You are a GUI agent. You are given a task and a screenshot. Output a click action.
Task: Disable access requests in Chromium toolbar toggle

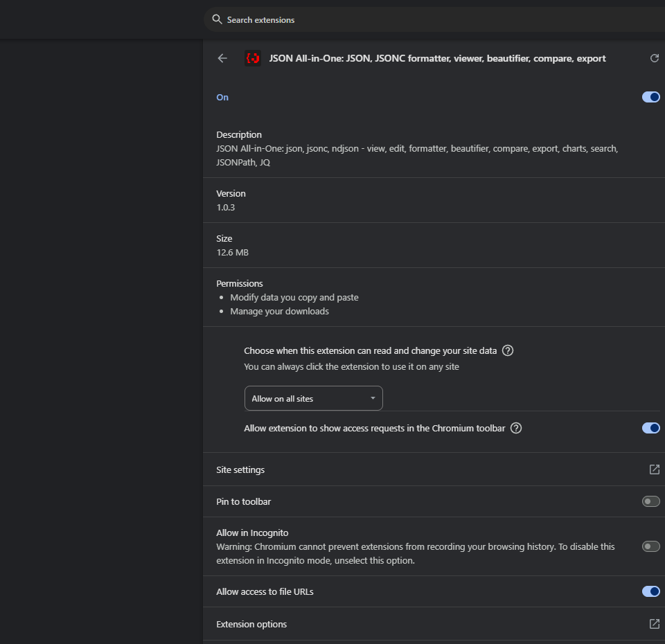pos(650,428)
